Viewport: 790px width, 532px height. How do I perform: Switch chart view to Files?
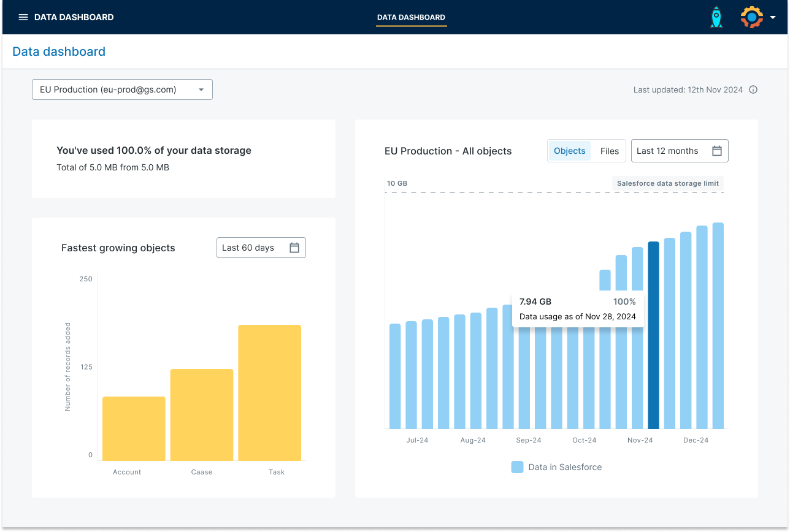point(609,151)
